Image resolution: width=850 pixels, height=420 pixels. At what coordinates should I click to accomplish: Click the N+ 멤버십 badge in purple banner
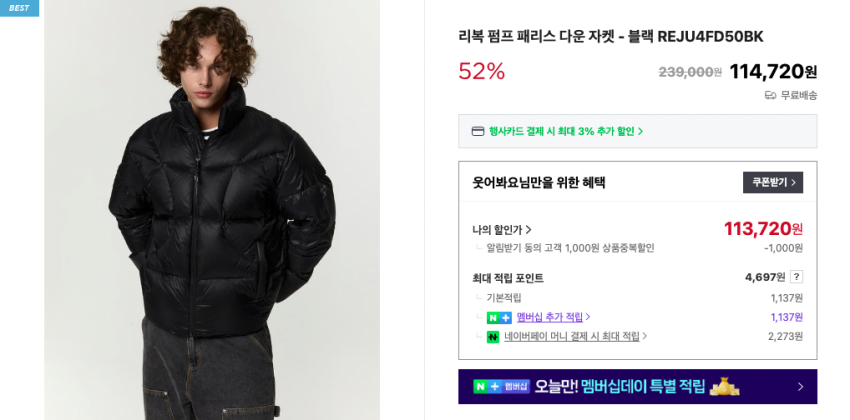(501, 386)
